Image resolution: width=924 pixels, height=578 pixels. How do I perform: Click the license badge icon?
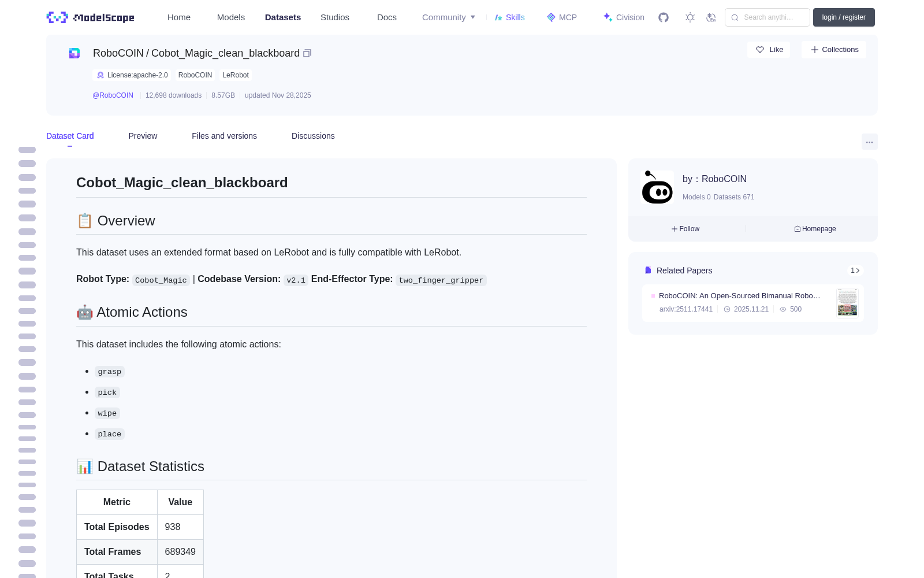click(x=100, y=75)
